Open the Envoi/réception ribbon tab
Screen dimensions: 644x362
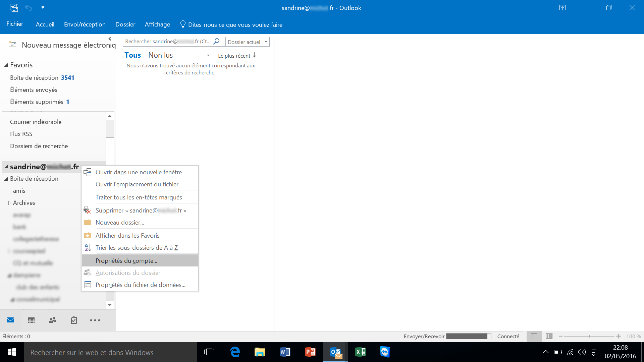[85, 24]
